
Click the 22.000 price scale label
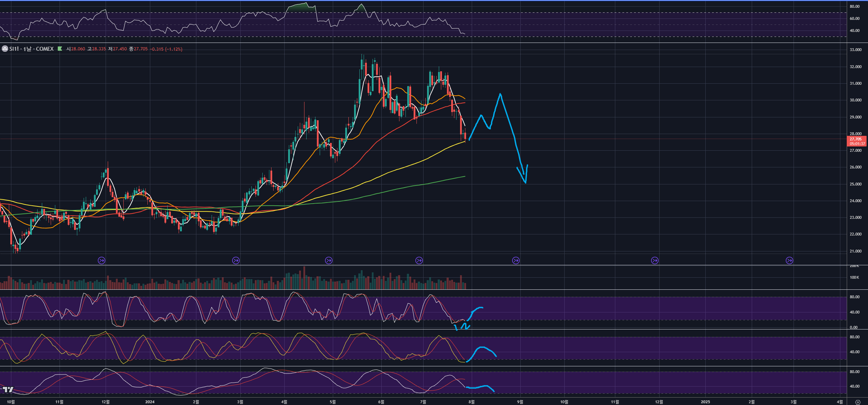856,234
